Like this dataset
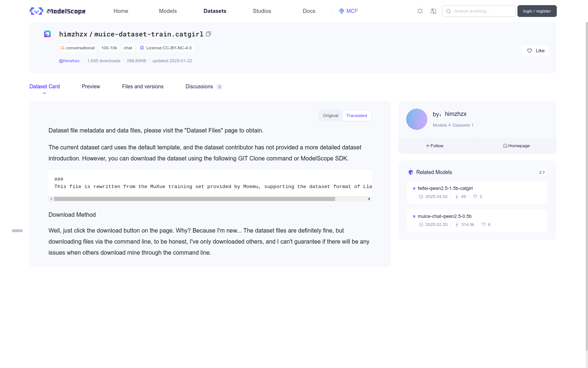 point(535,51)
